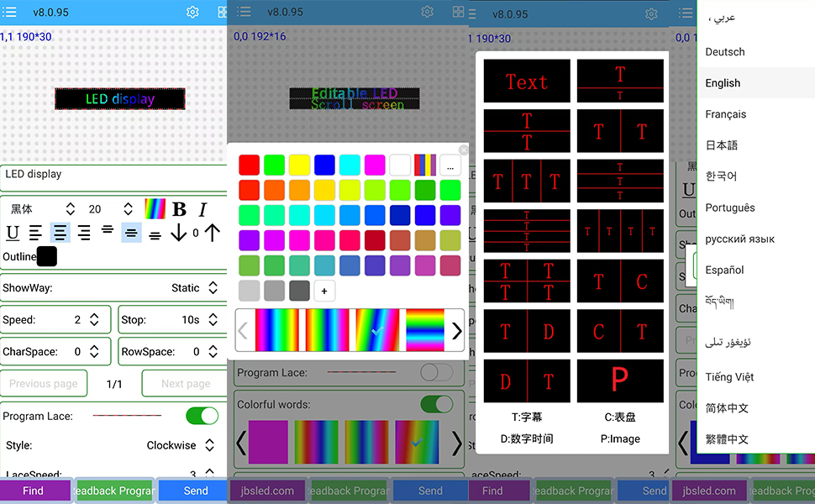
Task: Select the single 'Text' layout thumbnail
Action: click(527, 81)
